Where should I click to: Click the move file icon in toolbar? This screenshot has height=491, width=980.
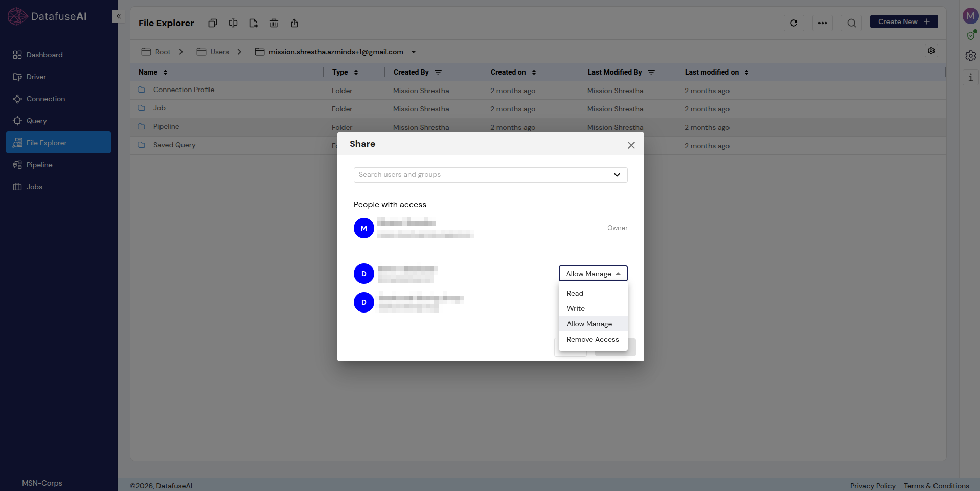pyautogui.click(x=254, y=23)
